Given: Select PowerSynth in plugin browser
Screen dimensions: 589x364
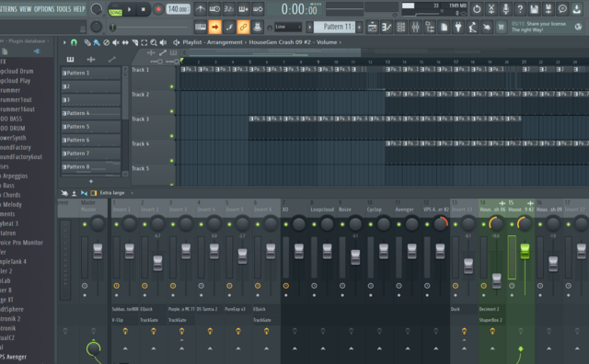Looking at the screenshot, I should point(14,138).
